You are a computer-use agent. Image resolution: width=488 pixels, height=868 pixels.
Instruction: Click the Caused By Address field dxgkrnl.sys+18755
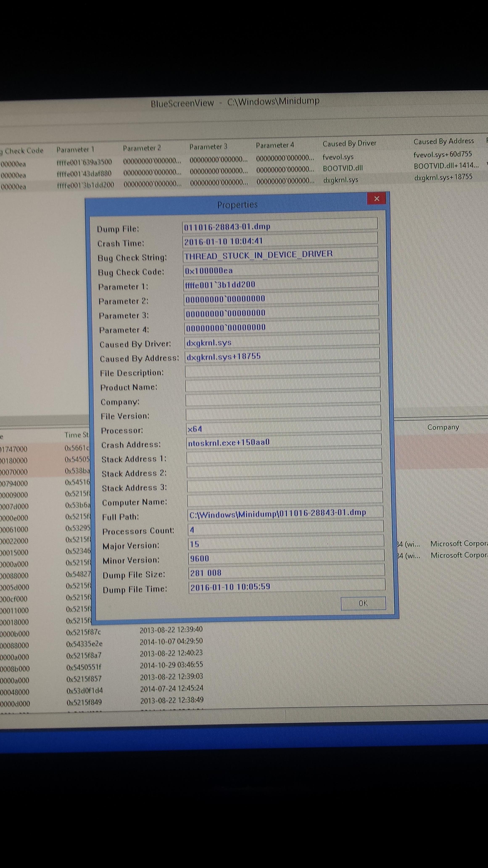coord(282,356)
